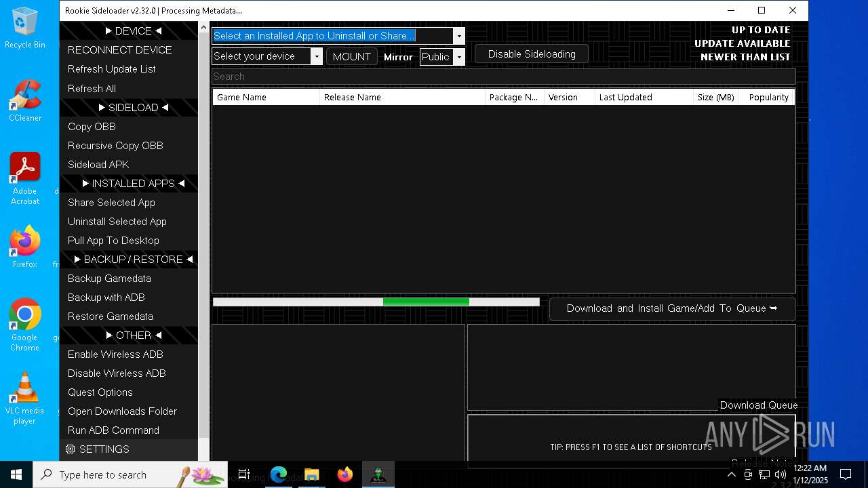Click Uninstall Selected App

tap(128, 221)
